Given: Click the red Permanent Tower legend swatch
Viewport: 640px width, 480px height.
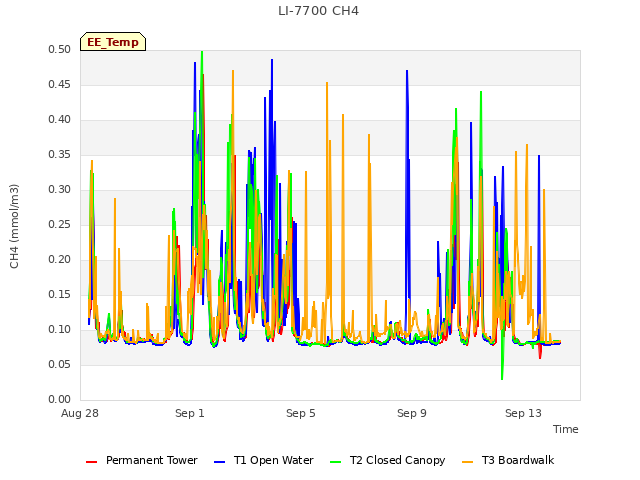Looking at the screenshot, I should pyautogui.click(x=91, y=462).
